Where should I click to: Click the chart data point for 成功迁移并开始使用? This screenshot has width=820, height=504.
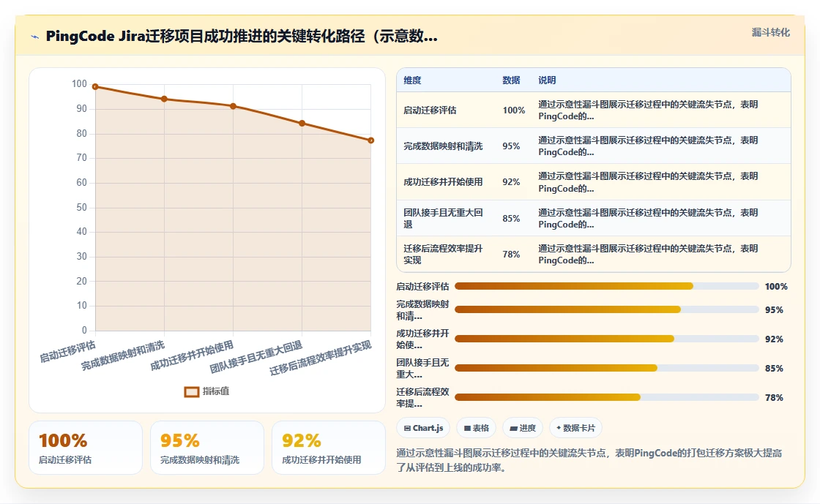click(x=234, y=106)
